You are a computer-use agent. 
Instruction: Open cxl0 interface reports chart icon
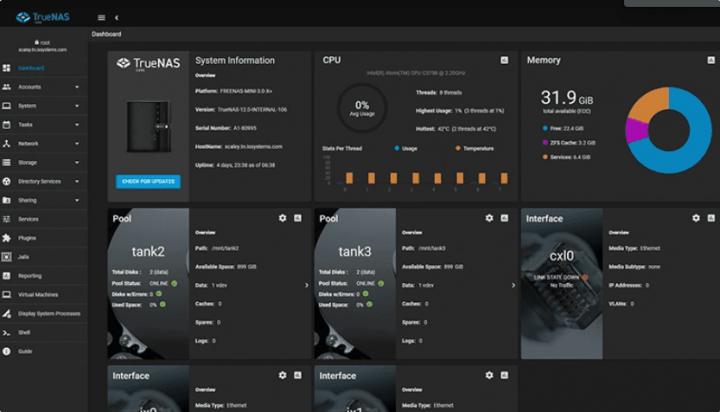click(x=711, y=218)
